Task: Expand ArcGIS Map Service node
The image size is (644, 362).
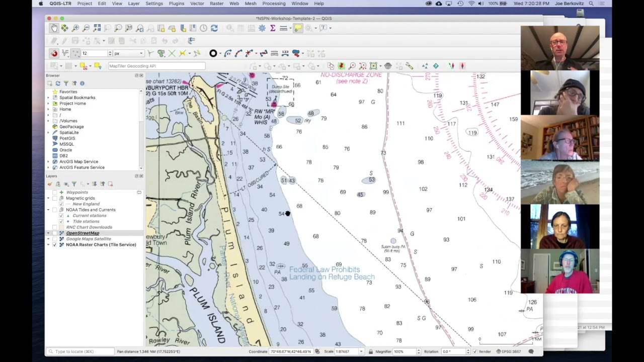Action: click(49, 162)
